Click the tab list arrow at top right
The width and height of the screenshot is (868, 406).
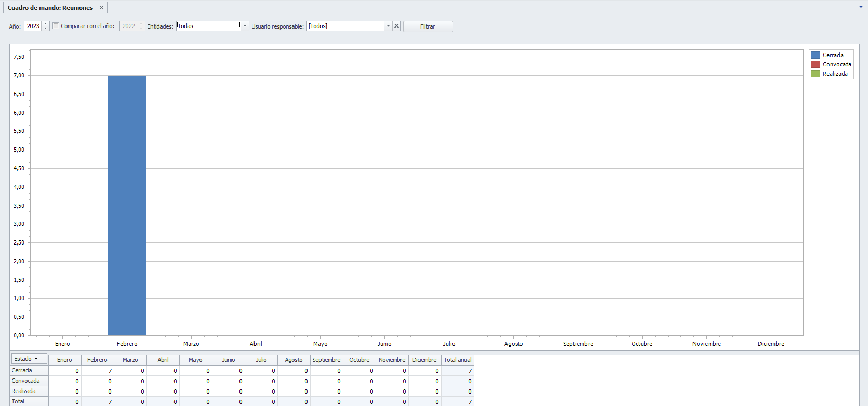point(861,7)
